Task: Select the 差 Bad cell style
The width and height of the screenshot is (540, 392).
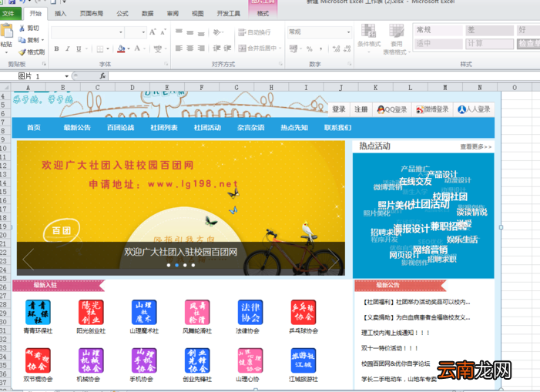Action: click(x=489, y=30)
